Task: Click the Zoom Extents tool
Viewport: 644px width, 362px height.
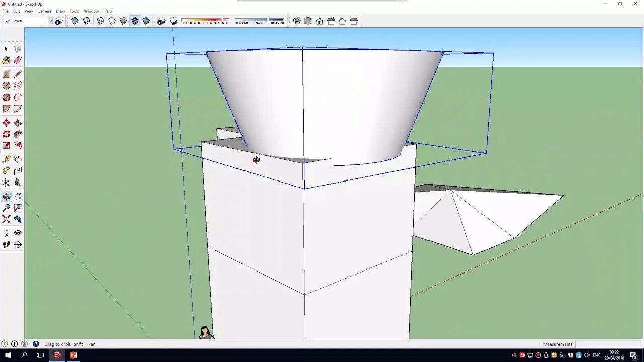Action: [x=6, y=219]
